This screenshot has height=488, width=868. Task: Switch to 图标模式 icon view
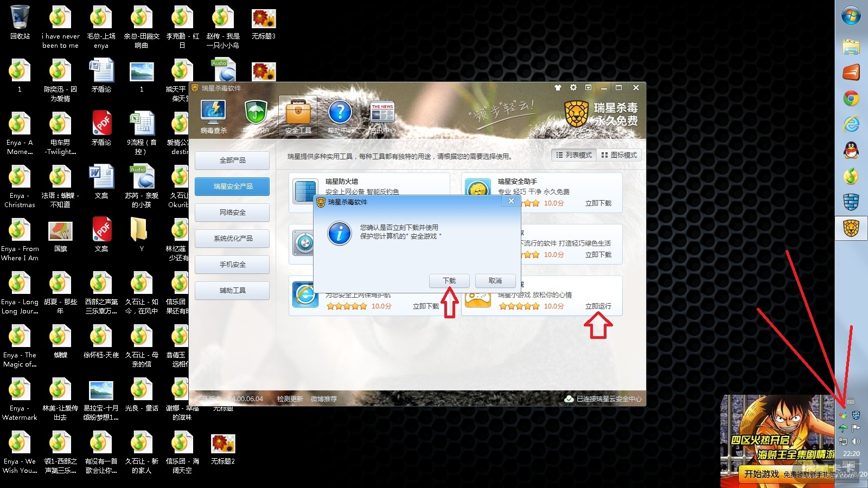[x=619, y=155]
